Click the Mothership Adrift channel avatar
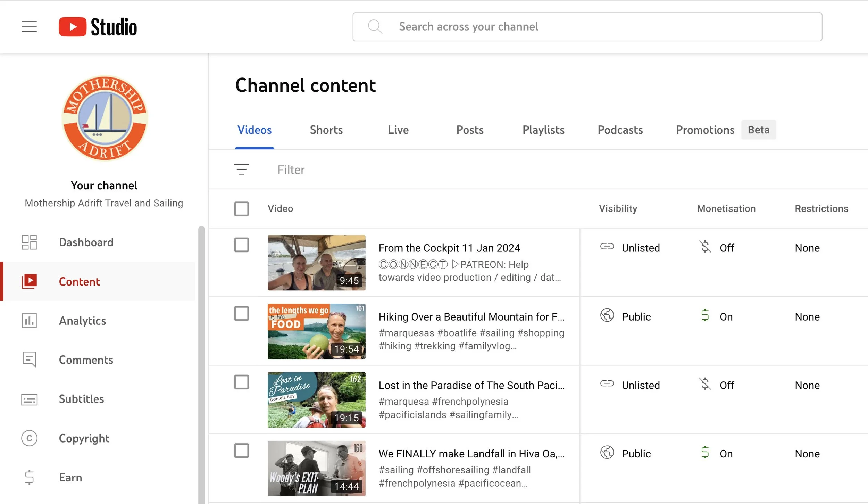This screenshot has height=504, width=868. tap(105, 118)
